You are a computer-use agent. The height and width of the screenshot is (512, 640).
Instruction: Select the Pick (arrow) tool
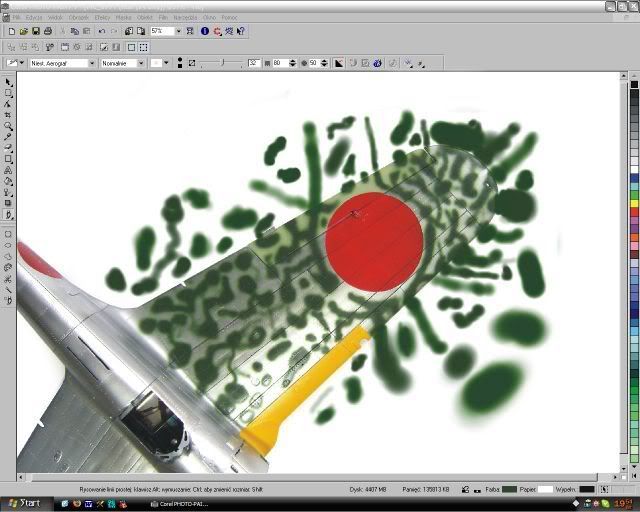[9, 82]
